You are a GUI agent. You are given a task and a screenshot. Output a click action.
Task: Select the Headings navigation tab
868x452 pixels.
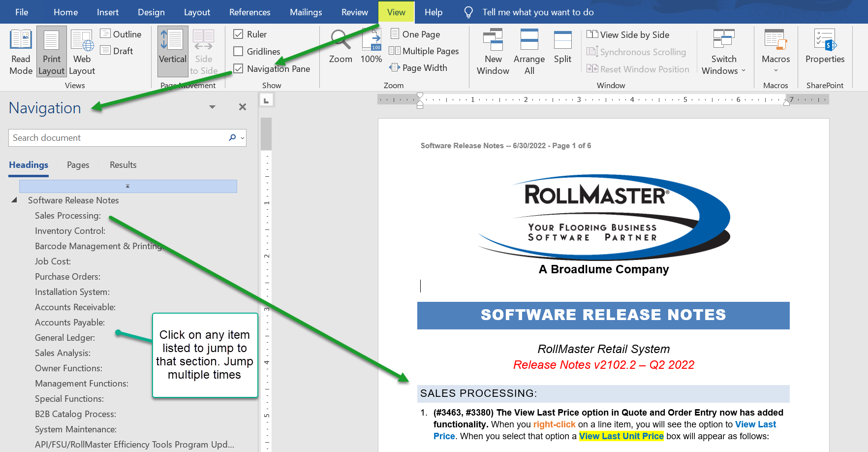pos(29,165)
